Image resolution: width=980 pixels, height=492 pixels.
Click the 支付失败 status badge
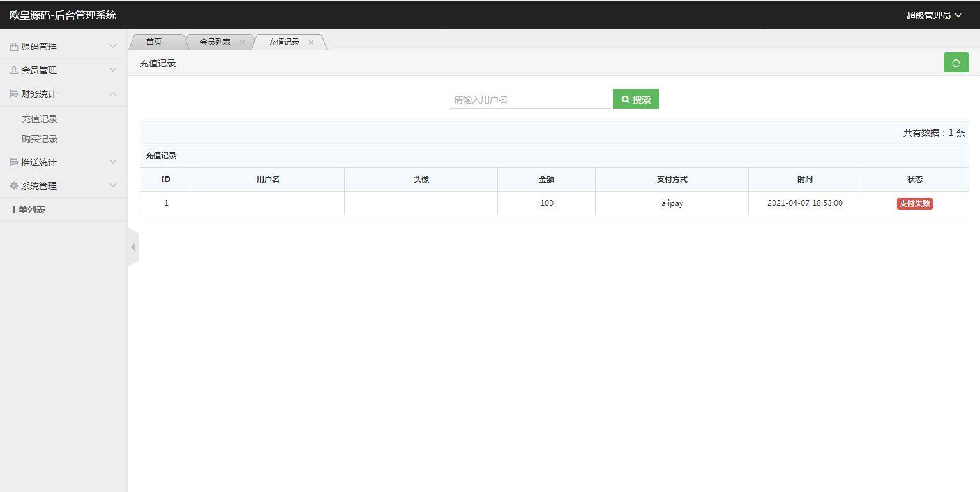click(x=914, y=203)
